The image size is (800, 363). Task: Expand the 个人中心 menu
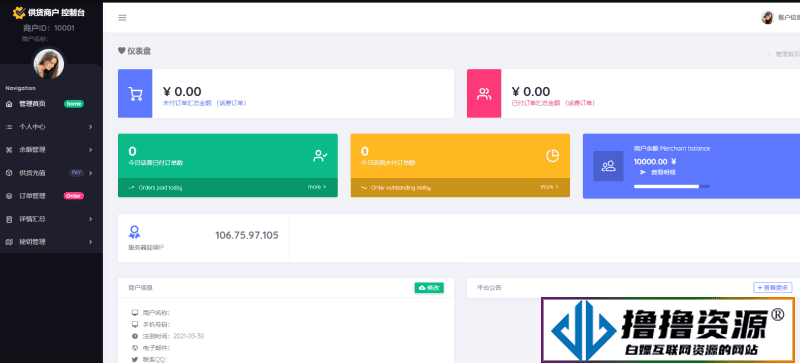tap(49, 127)
